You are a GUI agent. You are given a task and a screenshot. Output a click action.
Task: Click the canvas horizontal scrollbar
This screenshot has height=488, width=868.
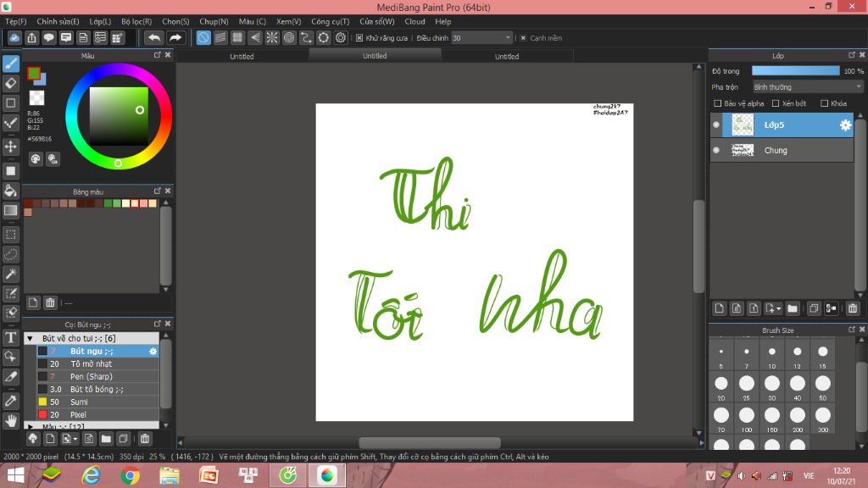tap(430, 442)
